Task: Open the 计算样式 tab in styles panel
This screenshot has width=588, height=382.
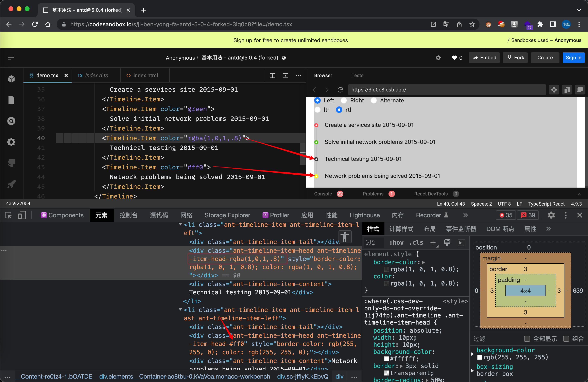Action: [401, 229]
